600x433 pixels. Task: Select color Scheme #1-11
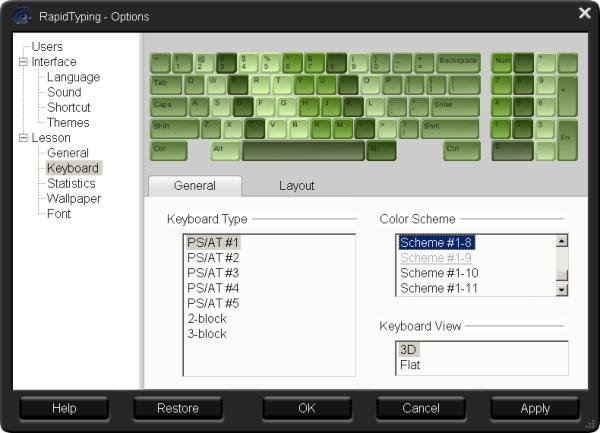[x=439, y=288]
